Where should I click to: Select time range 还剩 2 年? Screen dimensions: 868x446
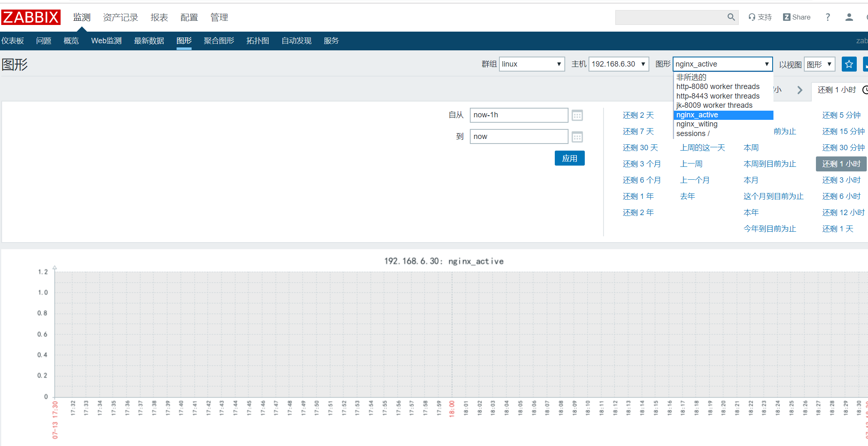pyautogui.click(x=638, y=213)
